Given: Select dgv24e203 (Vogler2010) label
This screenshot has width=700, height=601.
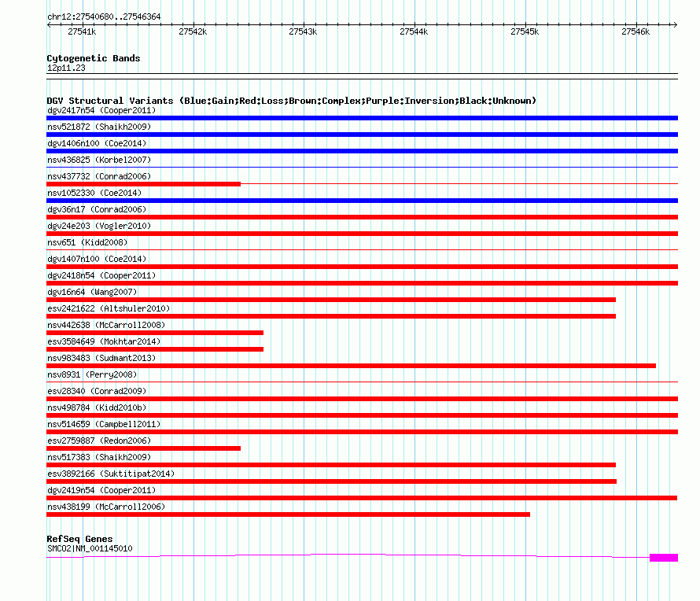Looking at the screenshot, I should pyautogui.click(x=99, y=226).
